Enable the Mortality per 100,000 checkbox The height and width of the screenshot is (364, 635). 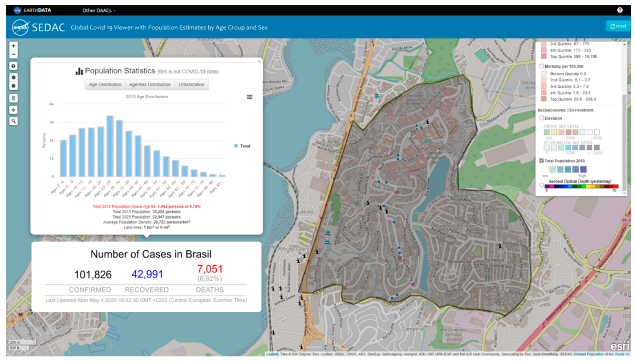541,66
